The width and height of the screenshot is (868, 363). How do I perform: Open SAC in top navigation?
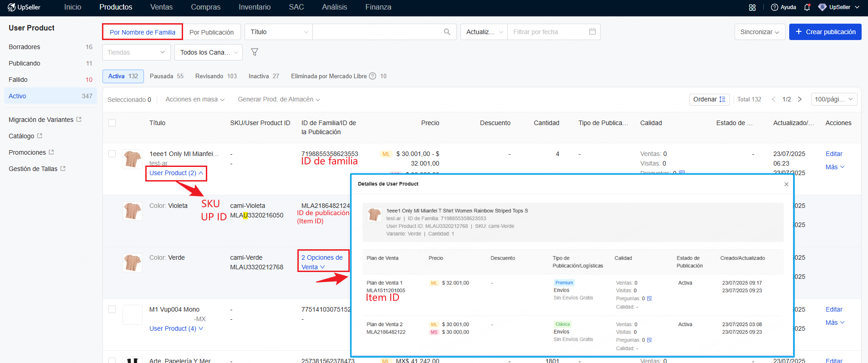click(x=296, y=7)
